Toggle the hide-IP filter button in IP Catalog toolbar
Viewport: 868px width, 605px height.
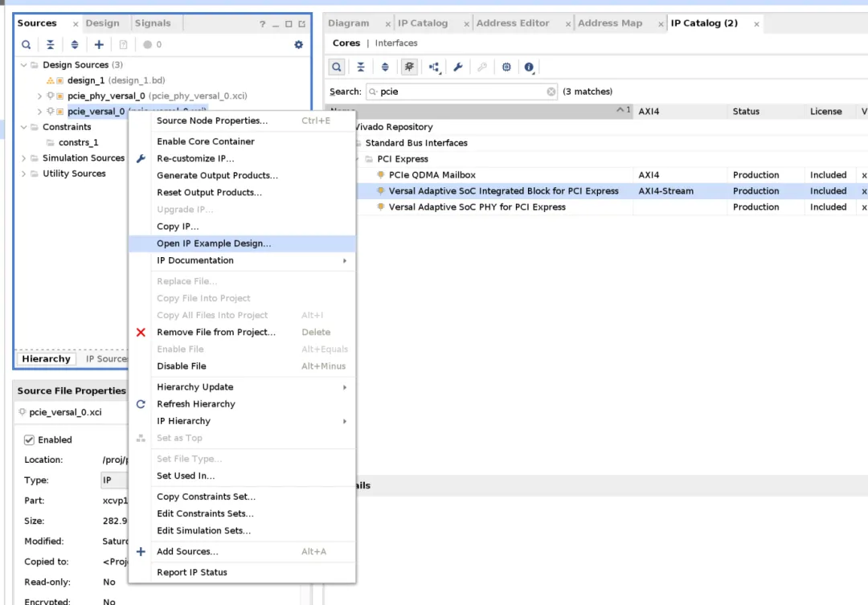point(410,67)
